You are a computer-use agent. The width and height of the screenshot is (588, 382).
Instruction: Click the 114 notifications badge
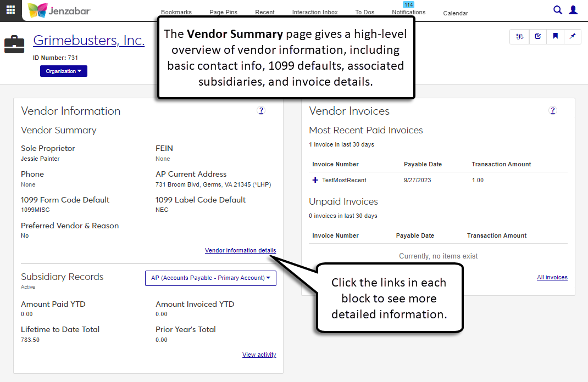(408, 5)
